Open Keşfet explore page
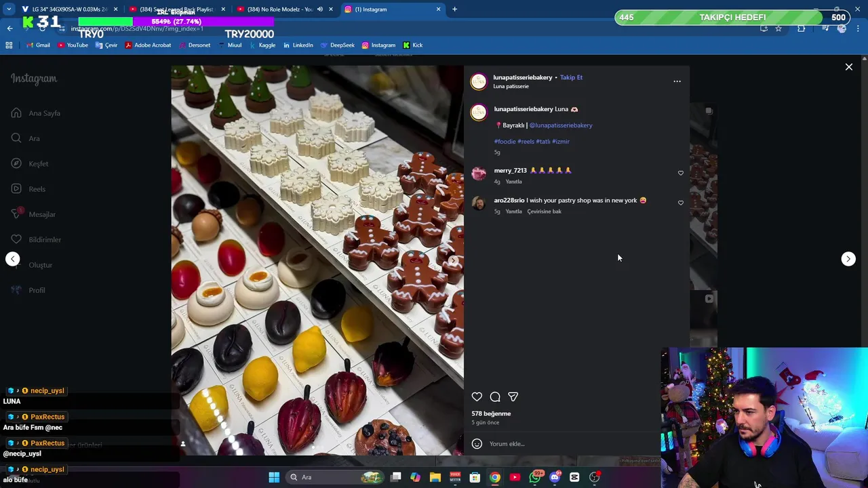The height and width of the screenshot is (488, 868). tap(29, 164)
